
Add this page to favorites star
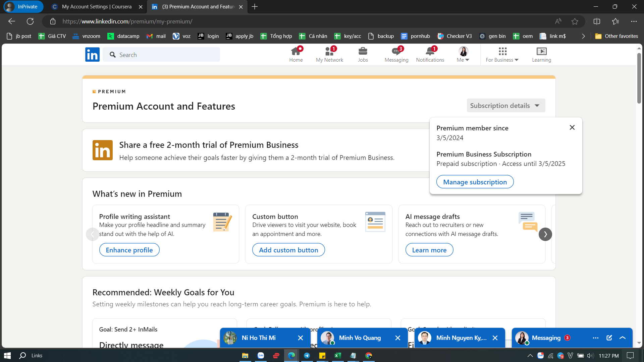pos(575,21)
